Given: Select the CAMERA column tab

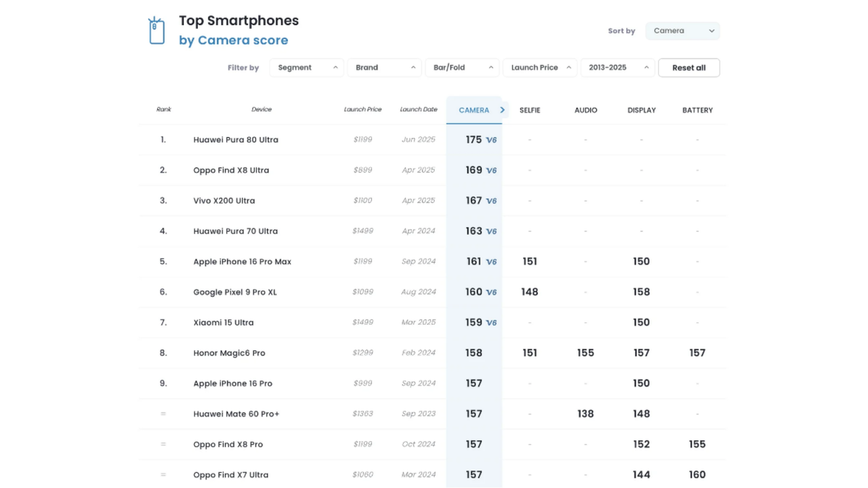Looking at the screenshot, I should point(474,110).
